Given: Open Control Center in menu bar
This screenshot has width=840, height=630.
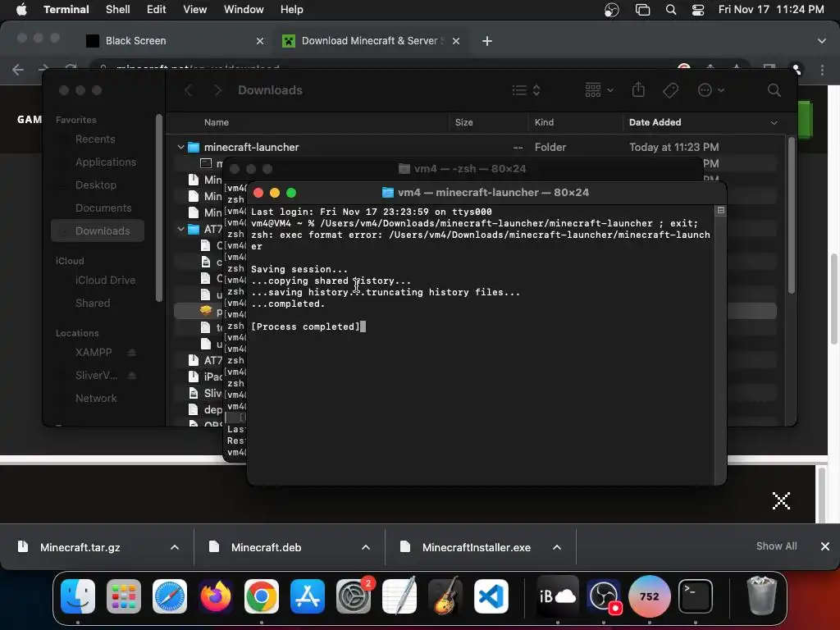Looking at the screenshot, I should pos(698,10).
